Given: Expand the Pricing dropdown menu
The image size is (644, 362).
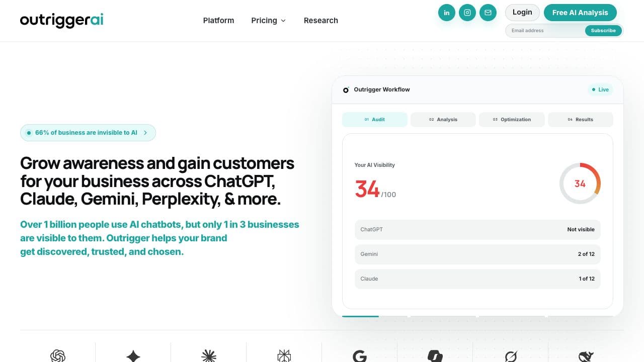Looking at the screenshot, I should pos(268,21).
